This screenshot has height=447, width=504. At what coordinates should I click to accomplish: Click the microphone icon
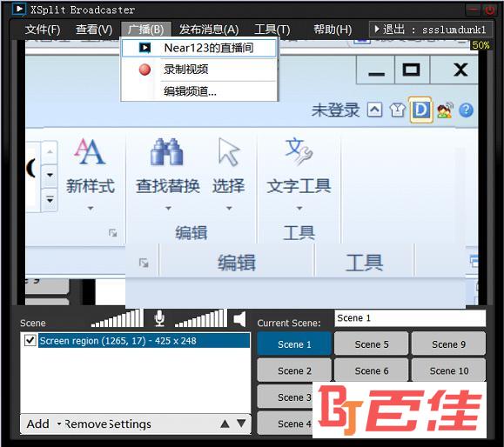point(159,318)
